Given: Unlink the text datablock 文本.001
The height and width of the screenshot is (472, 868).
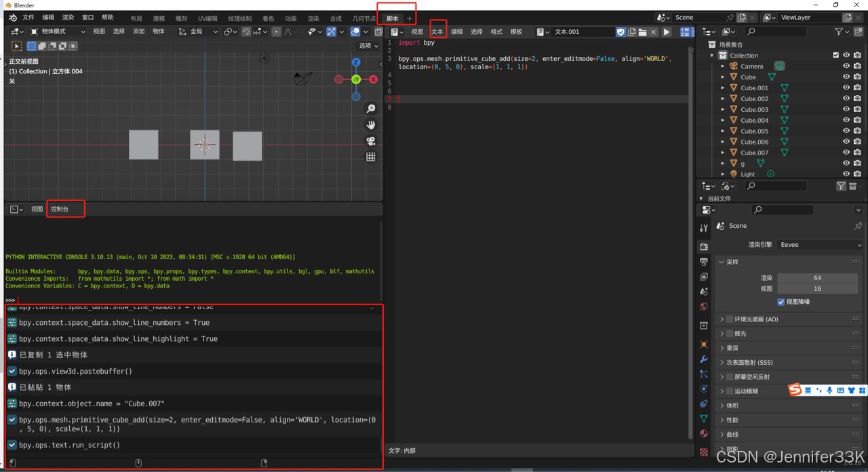Looking at the screenshot, I should [x=653, y=32].
